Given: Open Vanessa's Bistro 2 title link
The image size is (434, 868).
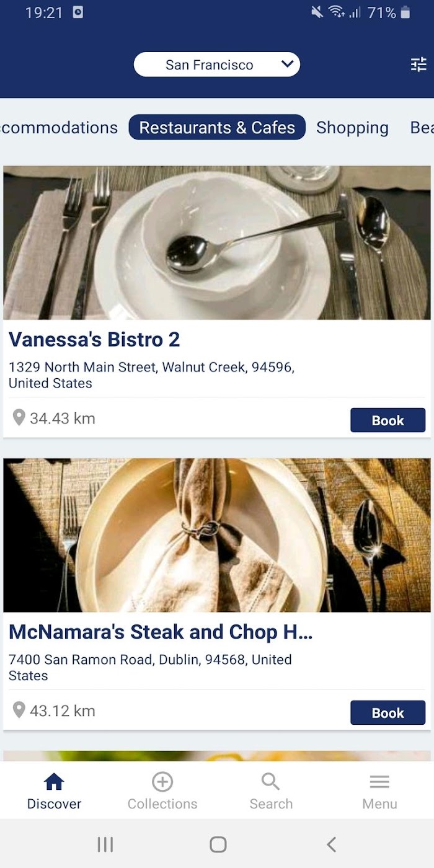Looking at the screenshot, I should click(94, 339).
